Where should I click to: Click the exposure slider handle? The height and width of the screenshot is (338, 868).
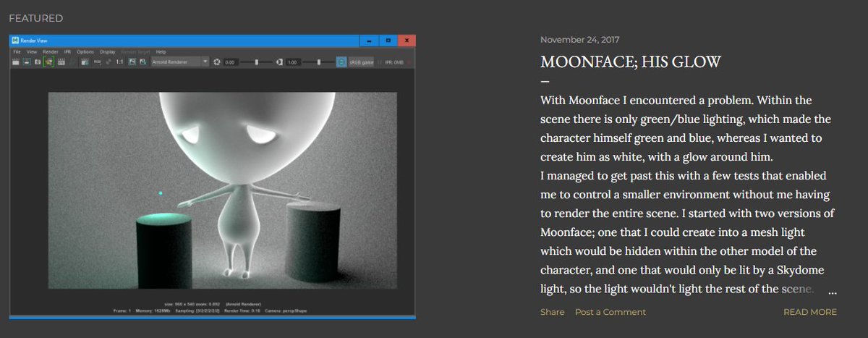coord(256,62)
